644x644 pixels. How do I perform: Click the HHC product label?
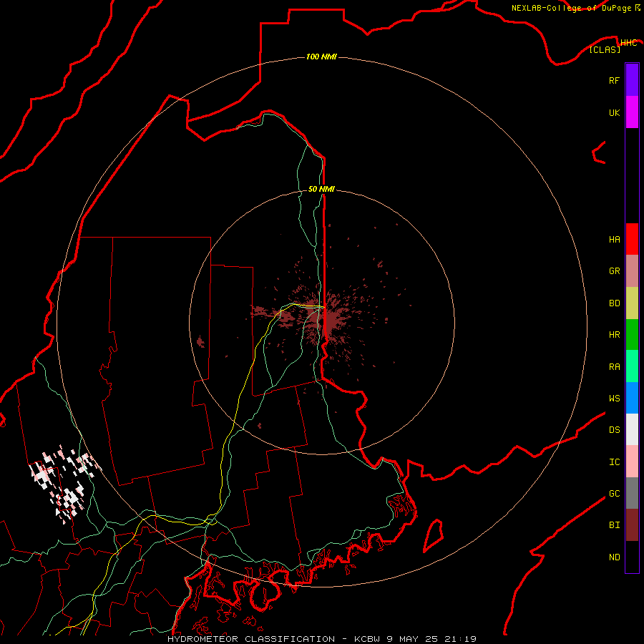pyautogui.click(x=629, y=43)
